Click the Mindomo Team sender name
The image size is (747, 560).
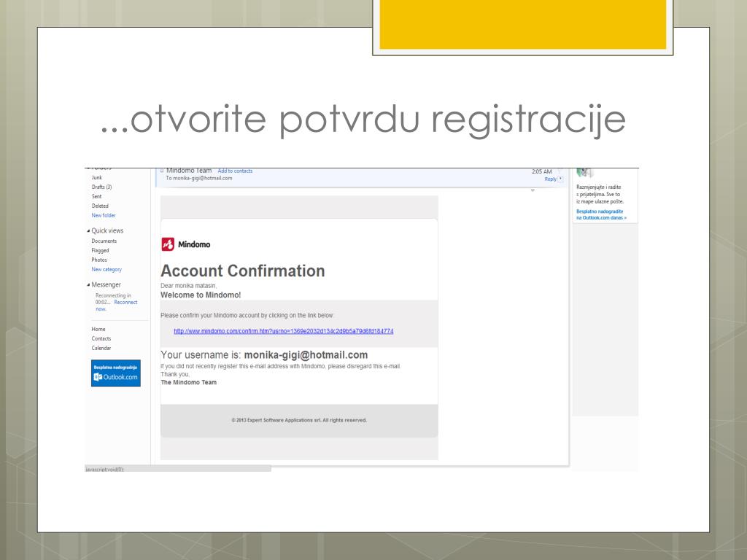(x=189, y=171)
